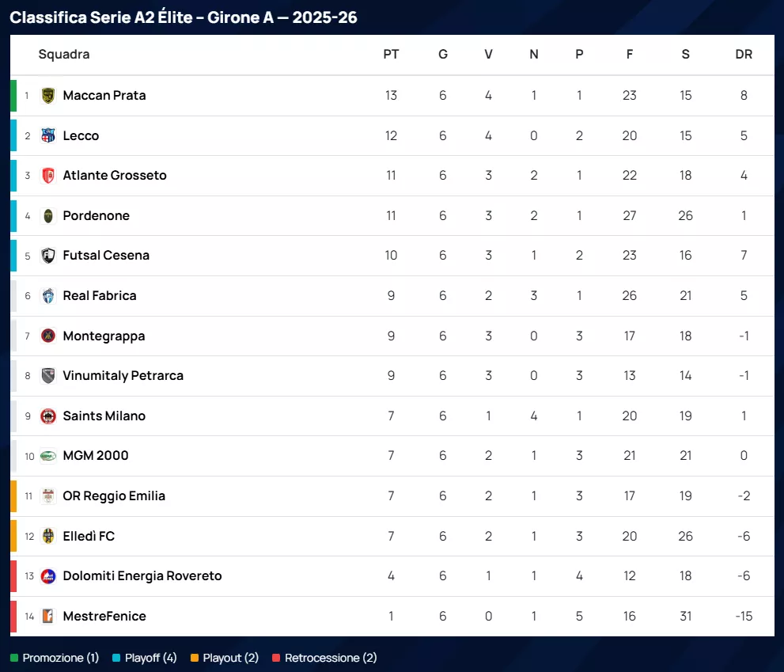Screen dimensions: 784x672
Task: Click the Saints Milano club crest
Action: click(48, 416)
